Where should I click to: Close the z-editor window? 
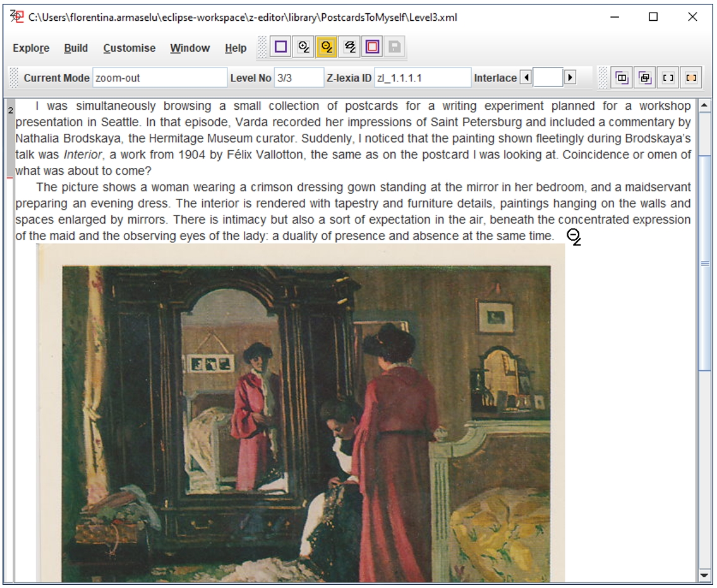[692, 17]
